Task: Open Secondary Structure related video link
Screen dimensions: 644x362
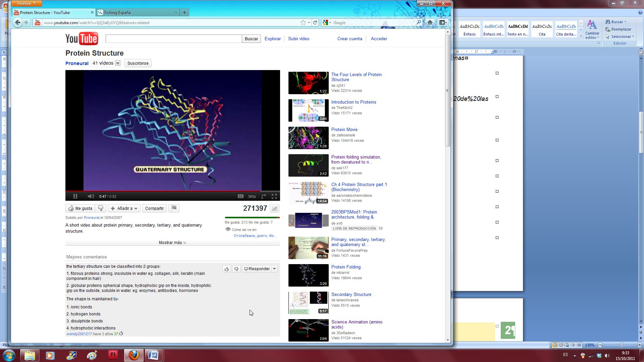Action: coord(351,295)
